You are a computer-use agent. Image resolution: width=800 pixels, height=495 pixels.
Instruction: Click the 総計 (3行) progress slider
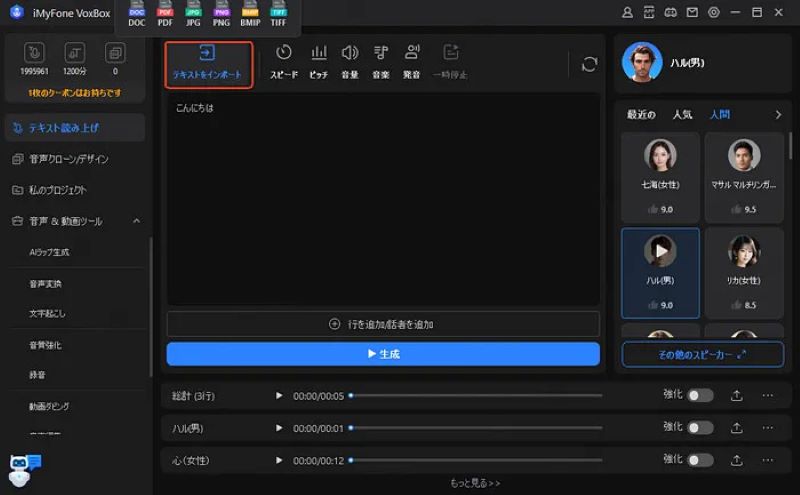pos(476,395)
